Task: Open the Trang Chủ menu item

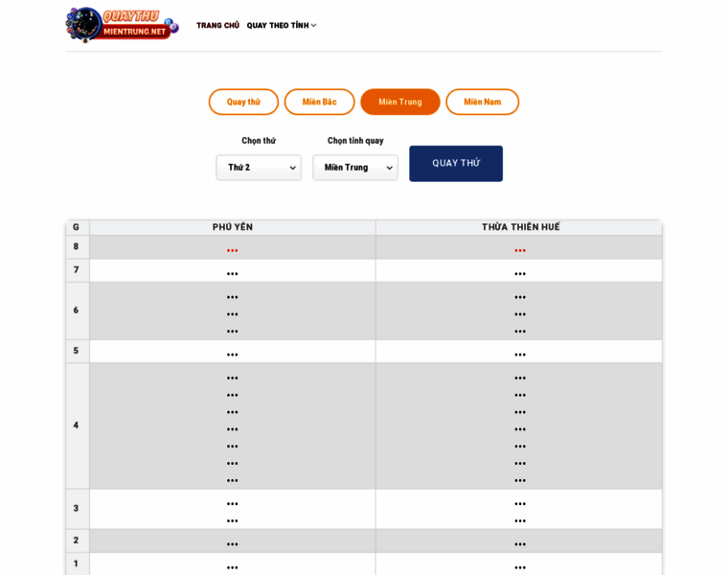Action: point(217,25)
